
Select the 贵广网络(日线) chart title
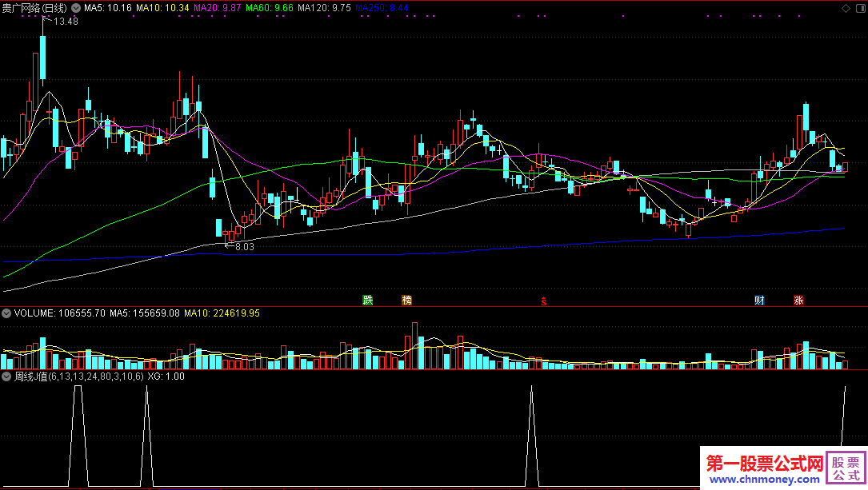[x=34, y=8]
